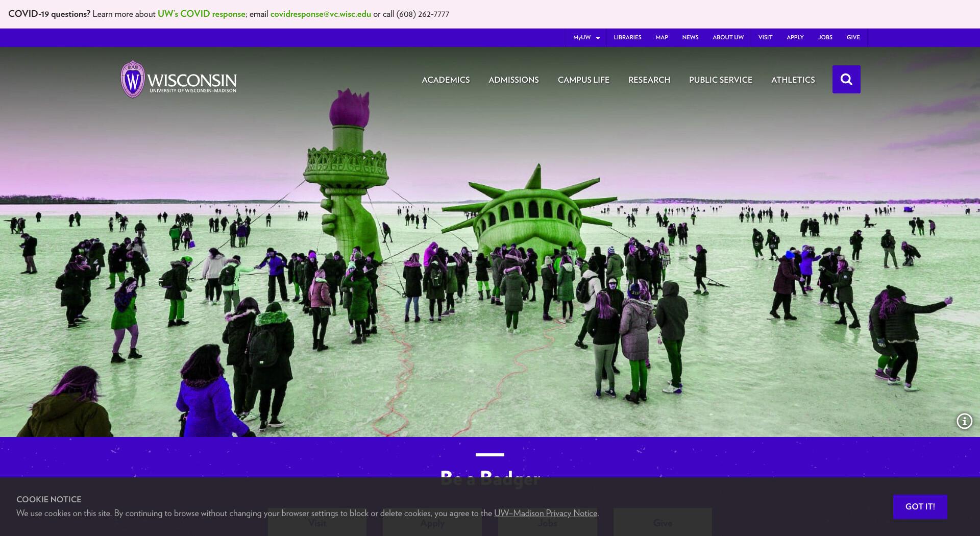Expand the MyUW dropdown menu

586,37
